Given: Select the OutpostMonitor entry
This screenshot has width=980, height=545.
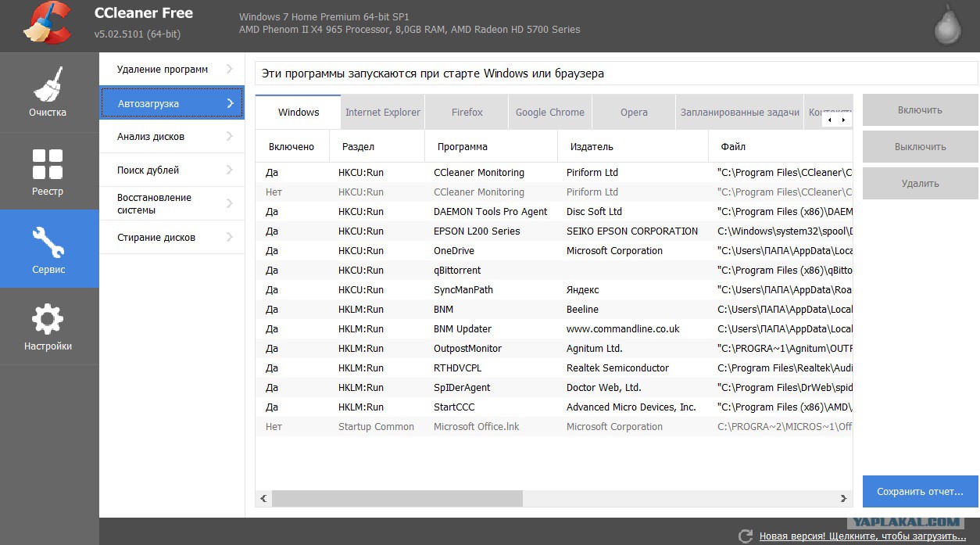Looking at the screenshot, I should point(554,349).
